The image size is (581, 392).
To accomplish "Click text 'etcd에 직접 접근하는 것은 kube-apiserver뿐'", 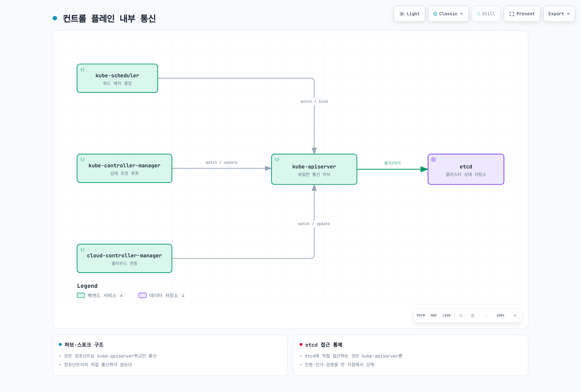I will click(354, 356).
